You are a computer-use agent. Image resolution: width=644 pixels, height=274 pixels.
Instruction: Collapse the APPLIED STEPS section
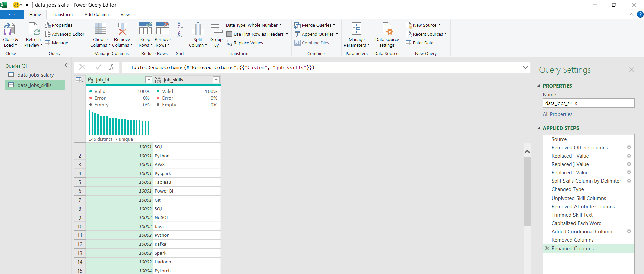(539, 128)
